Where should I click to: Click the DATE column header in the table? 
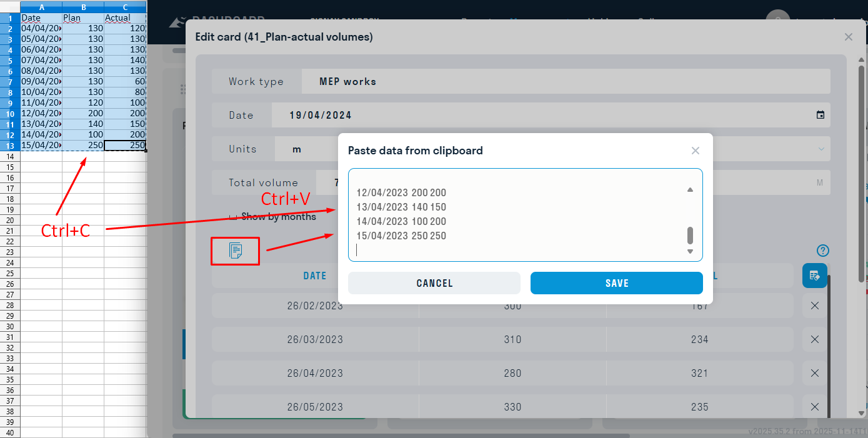pyautogui.click(x=315, y=276)
